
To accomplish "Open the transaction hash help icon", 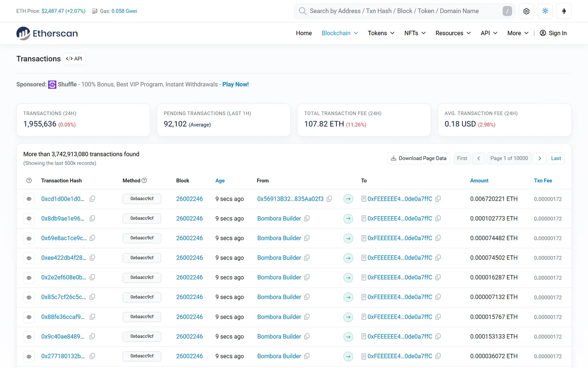I will click(x=29, y=180).
